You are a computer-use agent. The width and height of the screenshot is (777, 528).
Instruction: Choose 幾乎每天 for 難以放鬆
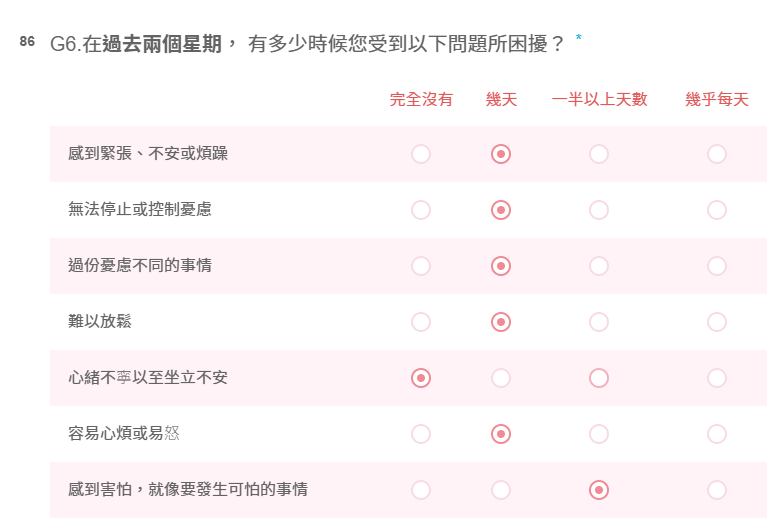click(717, 322)
